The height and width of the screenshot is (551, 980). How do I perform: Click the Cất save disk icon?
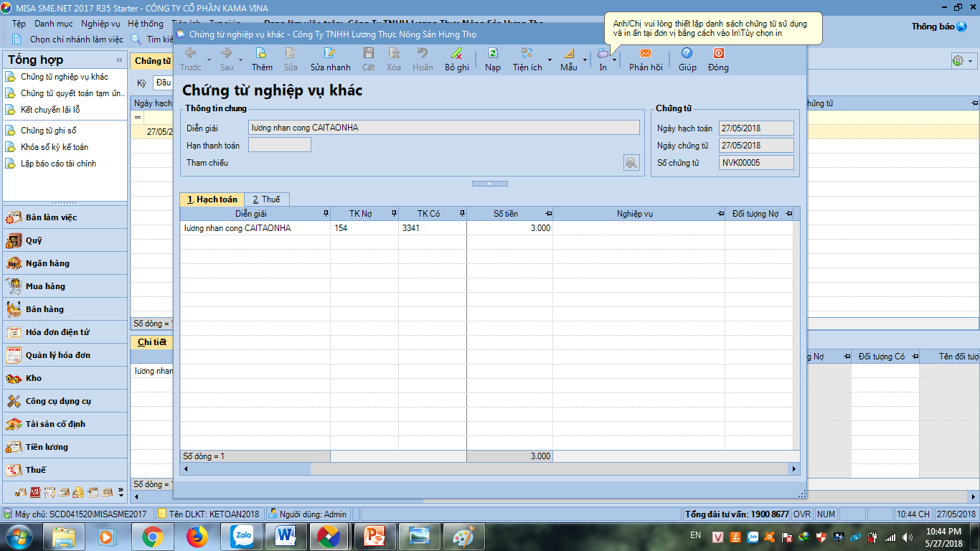click(368, 53)
